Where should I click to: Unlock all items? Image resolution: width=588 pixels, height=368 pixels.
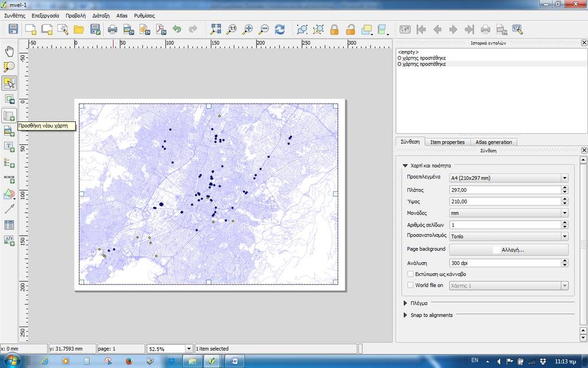click(350, 29)
